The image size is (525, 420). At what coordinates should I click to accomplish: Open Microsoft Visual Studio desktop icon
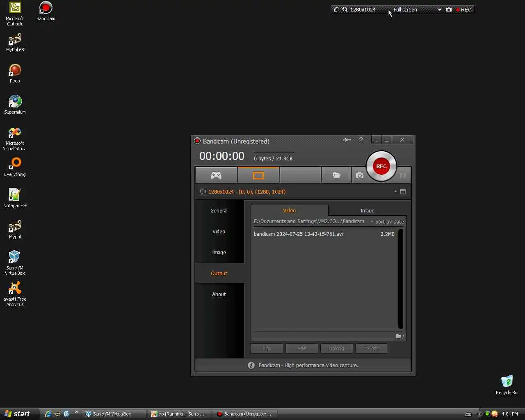(15, 139)
